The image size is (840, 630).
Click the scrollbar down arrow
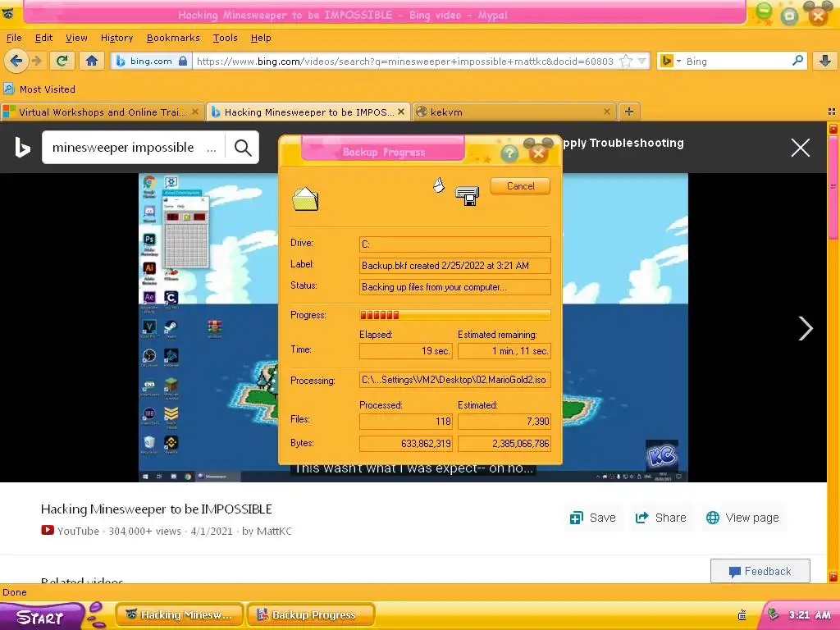833,577
